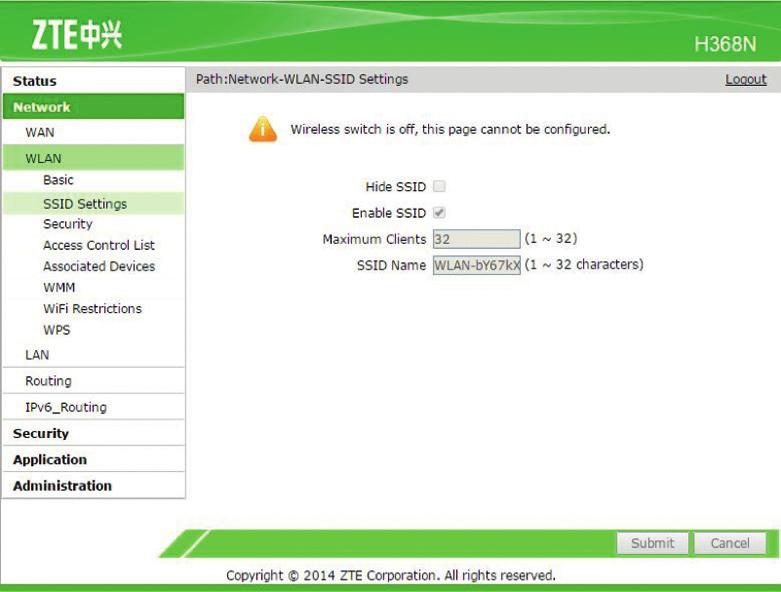
Task: Open the Basic WLAN page
Action: click(58, 180)
